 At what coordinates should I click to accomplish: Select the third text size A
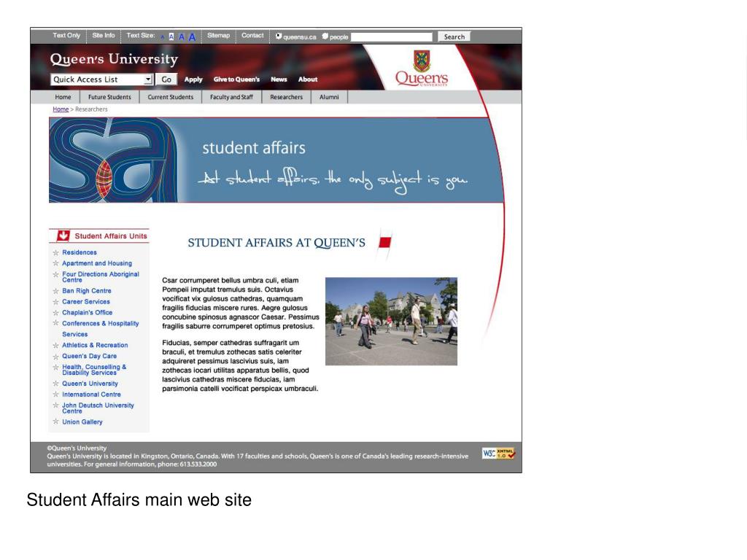tap(182, 36)
